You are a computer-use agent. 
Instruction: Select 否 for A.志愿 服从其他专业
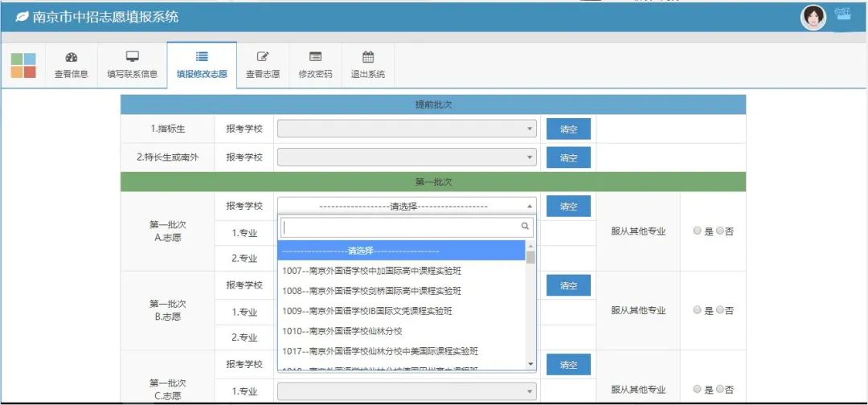[719, 231]
